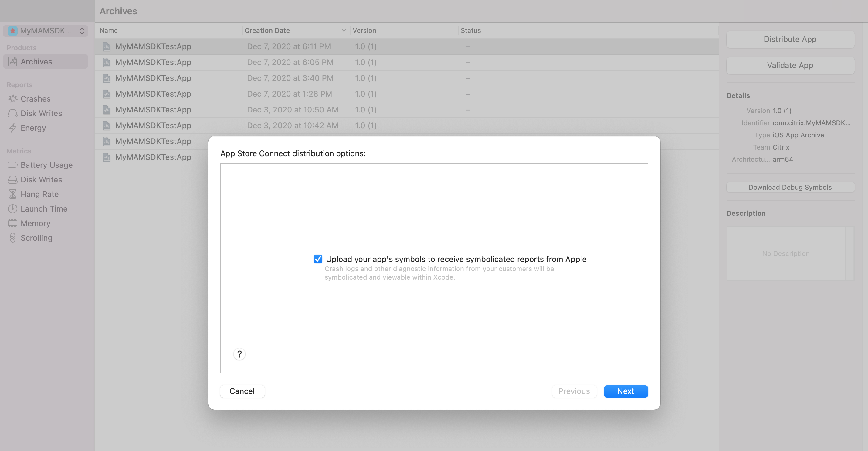Open the MyMAMSDK project selector dropdown
This screenshot has width=868, height=451.
(x=46, y=31)
